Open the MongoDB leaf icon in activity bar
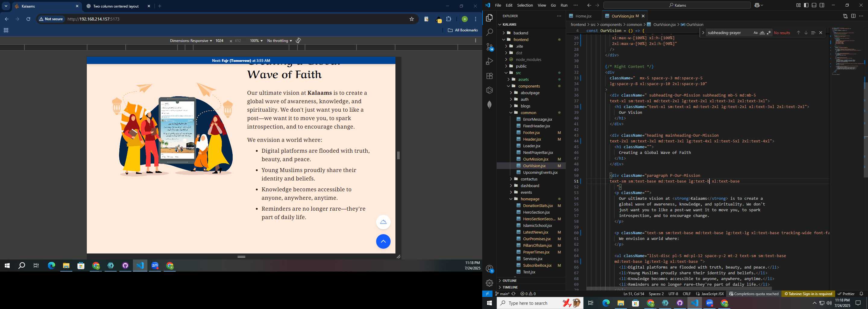868x309 pixels. pyautogui.click(x=489, y=105)
